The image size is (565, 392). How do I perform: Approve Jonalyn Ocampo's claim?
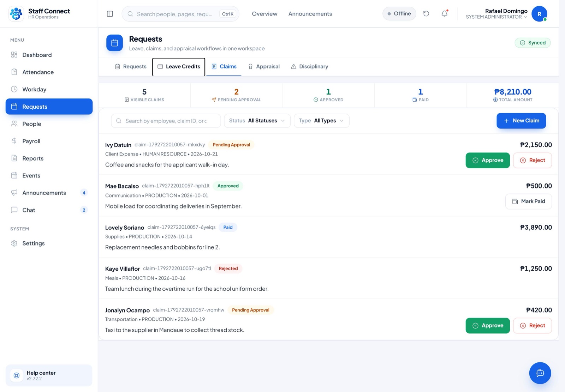pos(488,326)
